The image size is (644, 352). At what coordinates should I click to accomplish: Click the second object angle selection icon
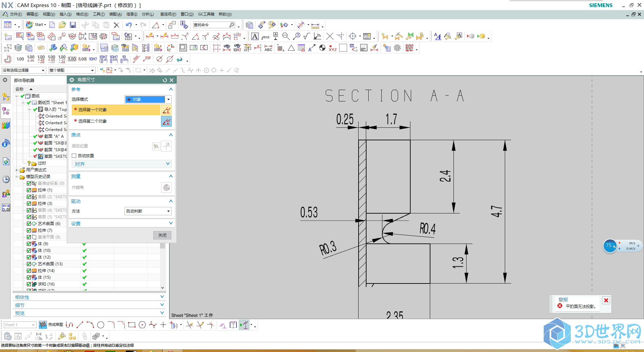[166, 121]
